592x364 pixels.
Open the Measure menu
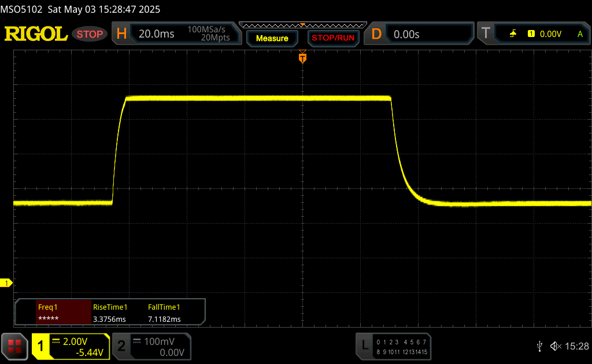coord(272,38)
